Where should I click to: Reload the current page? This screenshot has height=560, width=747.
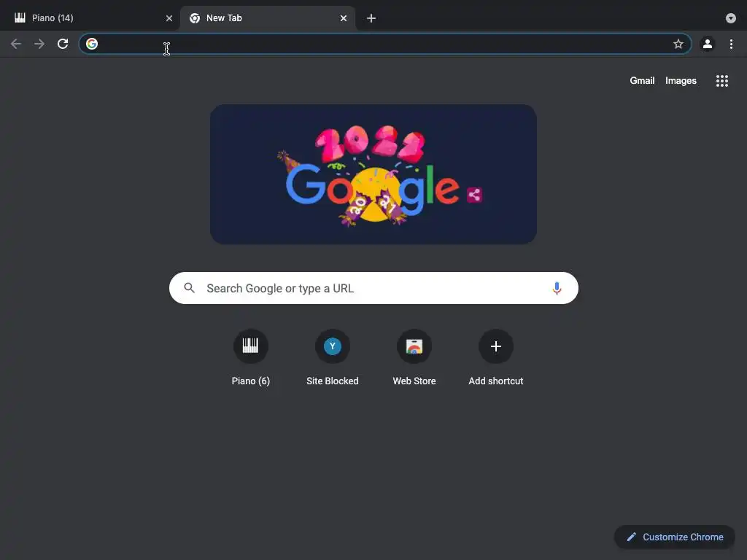point(63,44)
